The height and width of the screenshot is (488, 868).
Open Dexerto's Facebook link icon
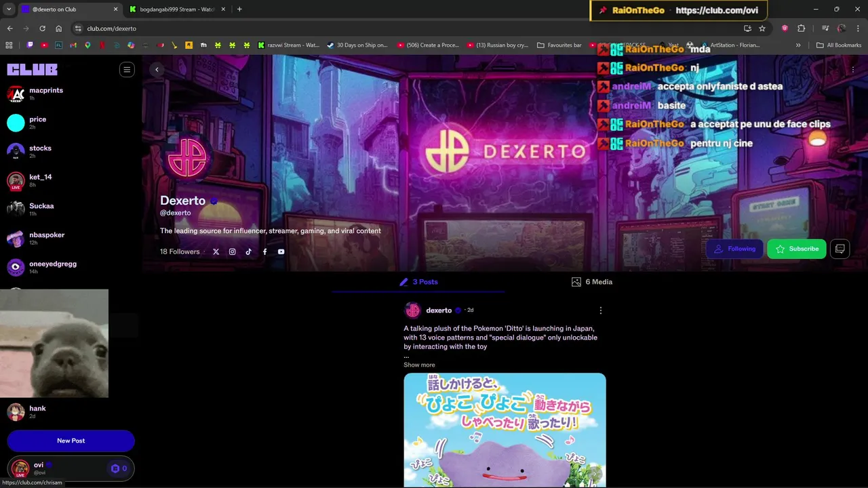coord(264,251)
